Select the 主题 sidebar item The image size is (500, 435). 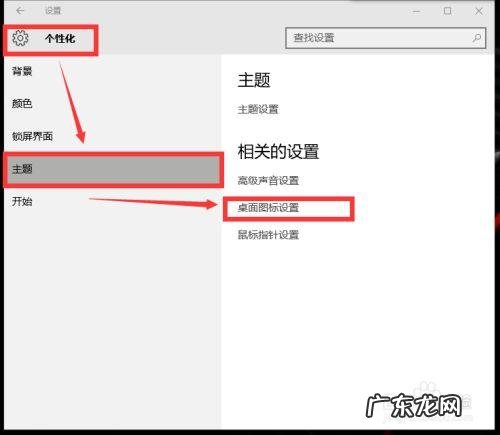click(114, 169)
